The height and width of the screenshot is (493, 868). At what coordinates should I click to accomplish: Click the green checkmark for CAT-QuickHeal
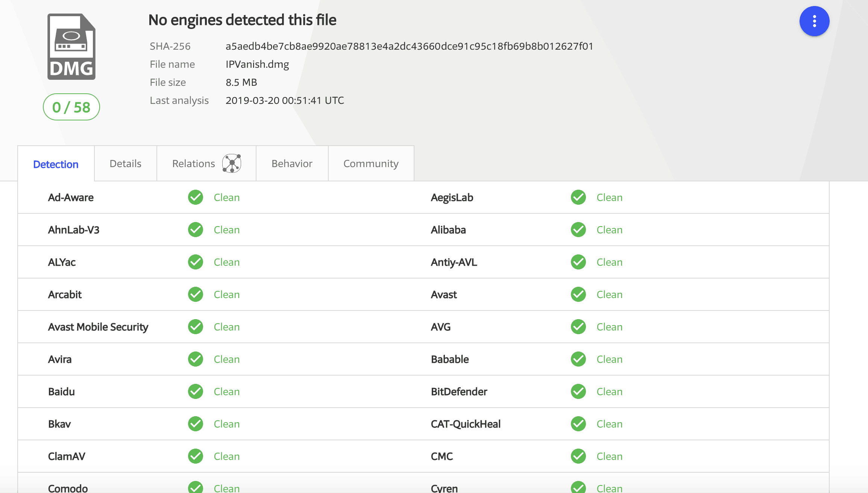[x=578, y=424]
